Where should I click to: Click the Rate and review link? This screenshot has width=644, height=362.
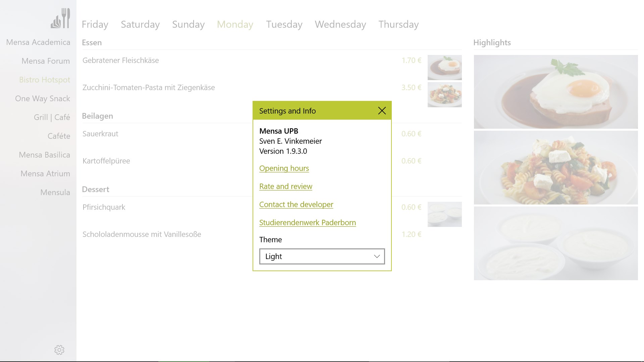[x=285, y=186]
